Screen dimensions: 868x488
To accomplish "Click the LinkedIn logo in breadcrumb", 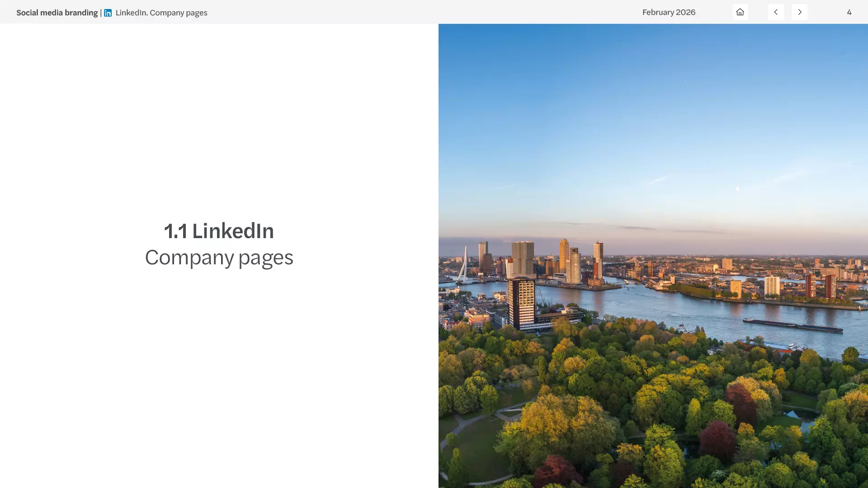I will [108, 13].
